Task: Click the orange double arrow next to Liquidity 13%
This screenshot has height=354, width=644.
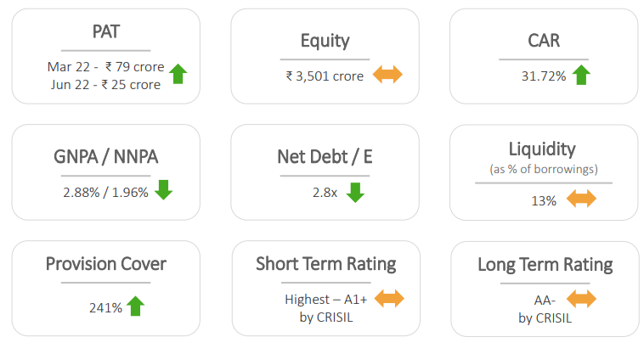Action: click(x=581, y=199)
